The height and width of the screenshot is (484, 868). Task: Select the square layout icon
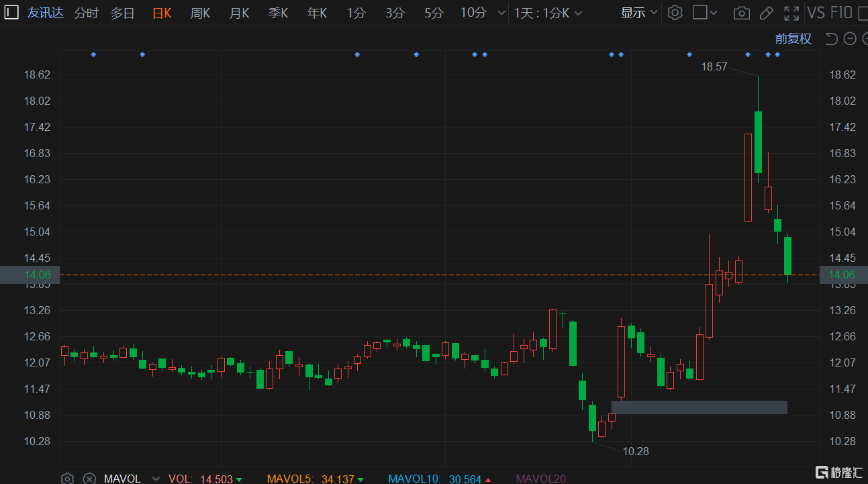click(x=700, y=13)
